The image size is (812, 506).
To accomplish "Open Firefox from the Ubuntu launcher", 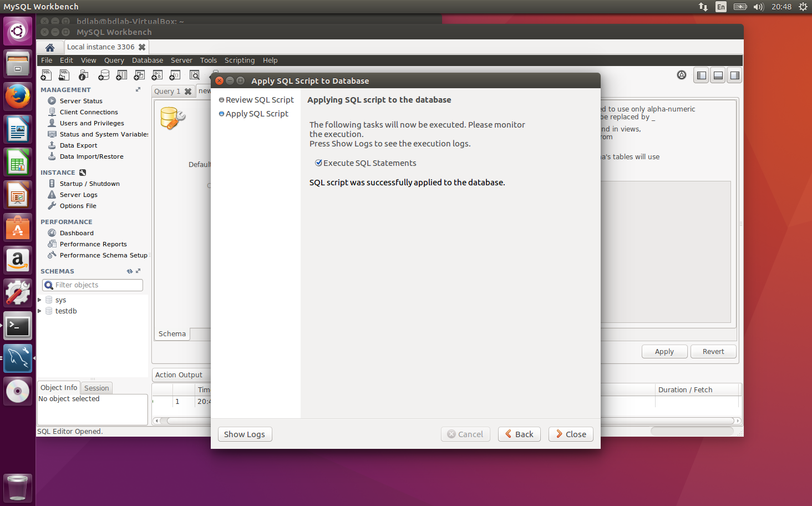I will coord(18,97).
